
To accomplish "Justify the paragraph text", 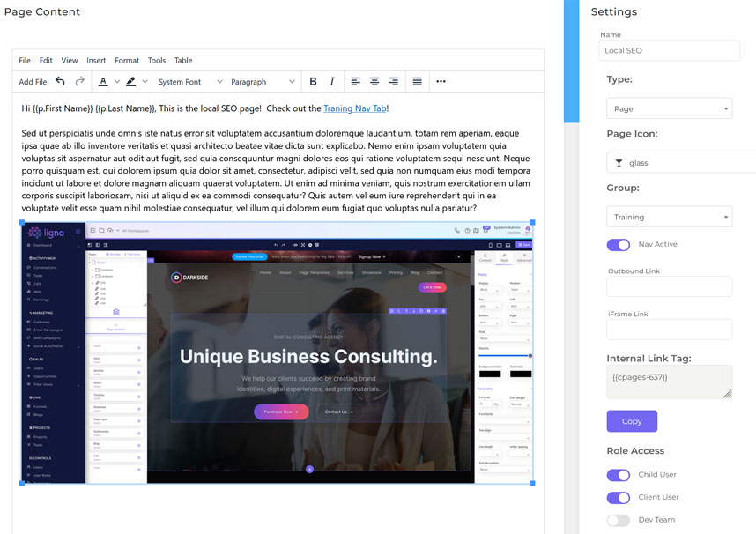I will pos(416,81).
